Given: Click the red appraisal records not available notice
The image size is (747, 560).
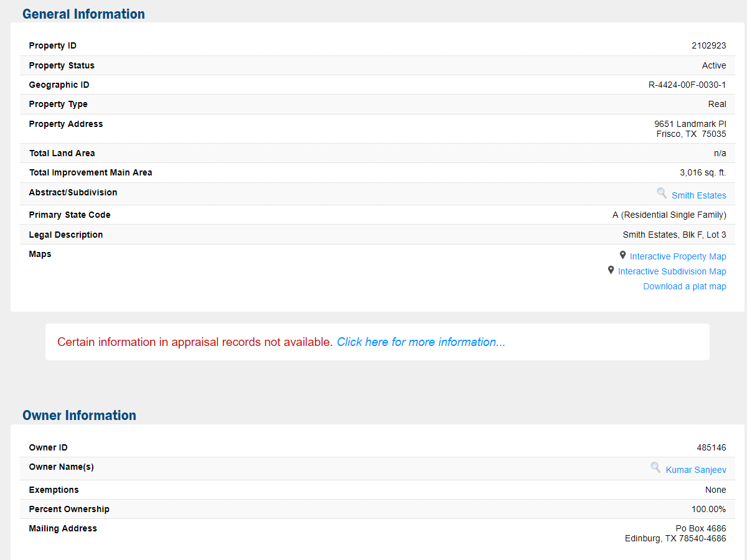Looking at the screenshot, I should click(195, 342).
